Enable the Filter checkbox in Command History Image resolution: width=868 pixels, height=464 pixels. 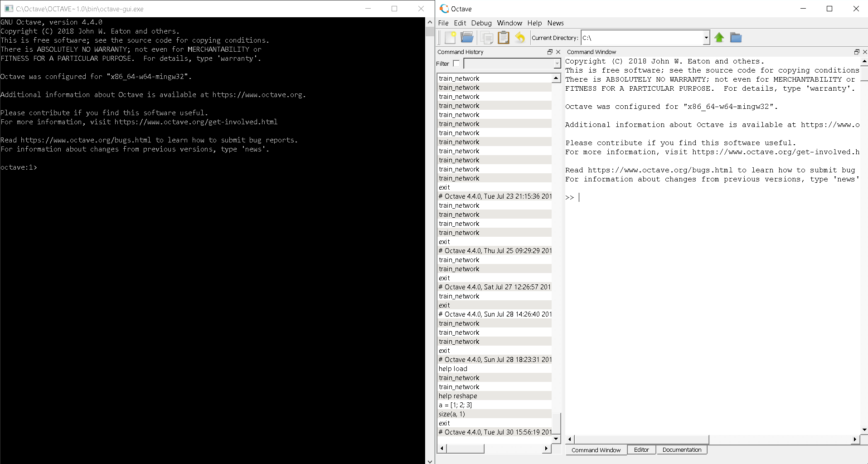(x=456, y=63)
